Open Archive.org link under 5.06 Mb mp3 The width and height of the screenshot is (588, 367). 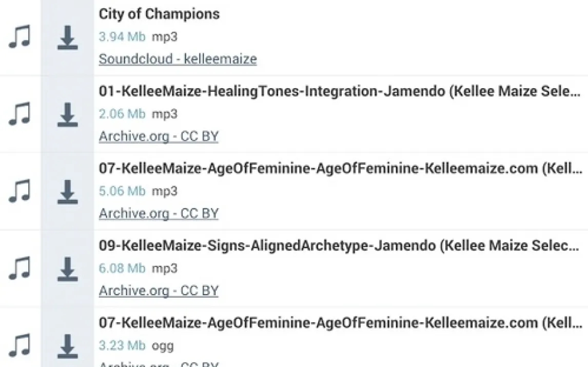pos(159,213)
